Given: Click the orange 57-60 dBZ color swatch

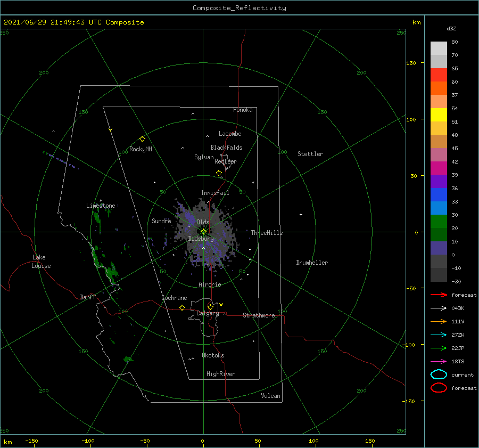Looking at the screenshot, I should pyautogui.click(x=439, y=88).
